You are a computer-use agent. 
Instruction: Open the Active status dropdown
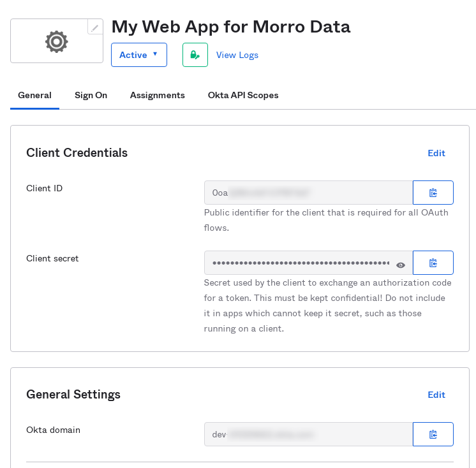pyautogui.click(x=139, y=55)
